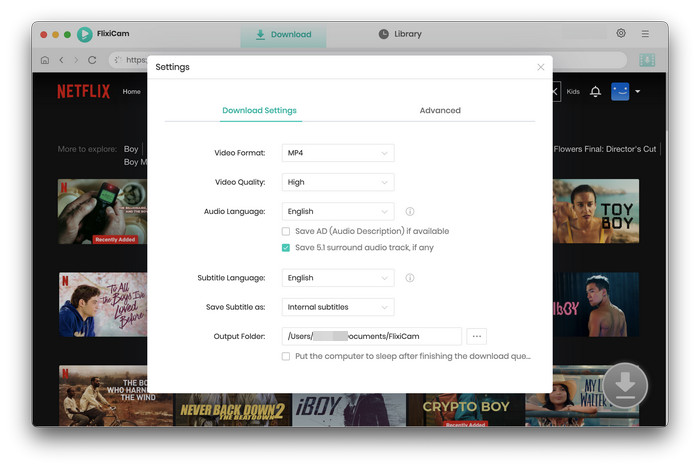Go to browser home icon
The width and height of the screenshot is (700, 469).
click(45, 60)
